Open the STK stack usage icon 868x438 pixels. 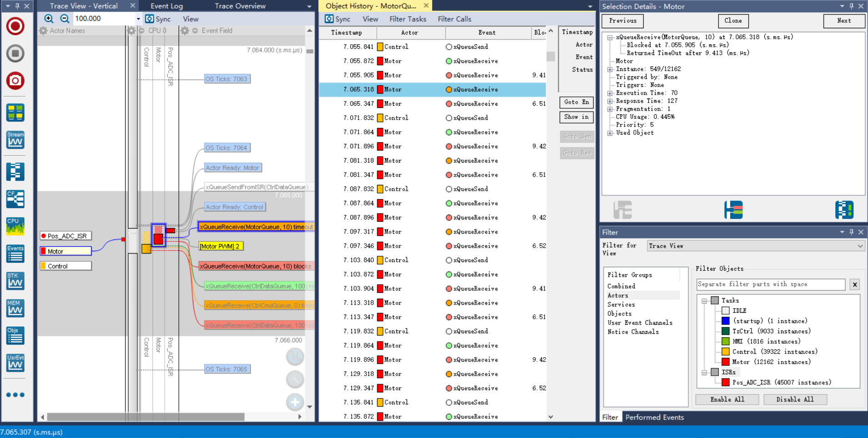click(15, 281)
